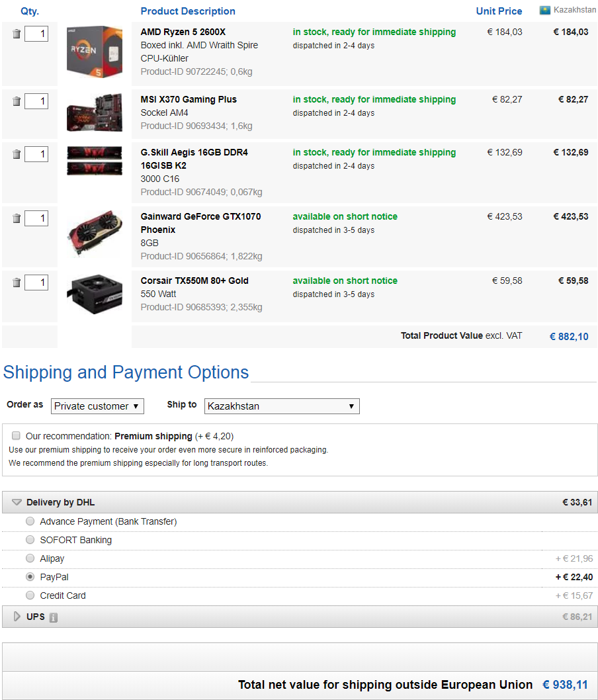Viewport: 598px width, 700px height.
Task: Enable Premium shipping checkbox
Action: click(x=17, y=436)
